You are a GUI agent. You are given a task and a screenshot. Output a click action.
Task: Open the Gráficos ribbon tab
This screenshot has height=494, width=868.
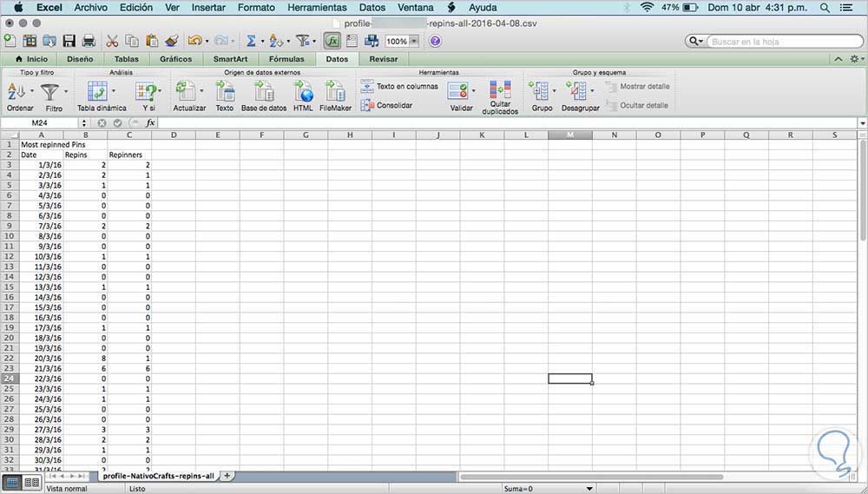175,59
